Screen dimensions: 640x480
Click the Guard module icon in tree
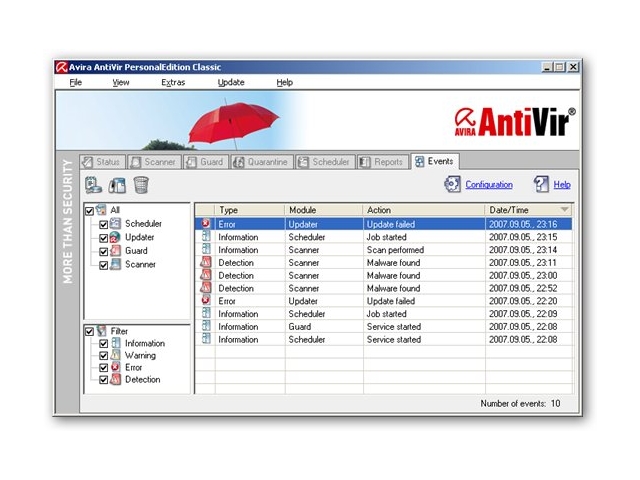pos(116,250)
